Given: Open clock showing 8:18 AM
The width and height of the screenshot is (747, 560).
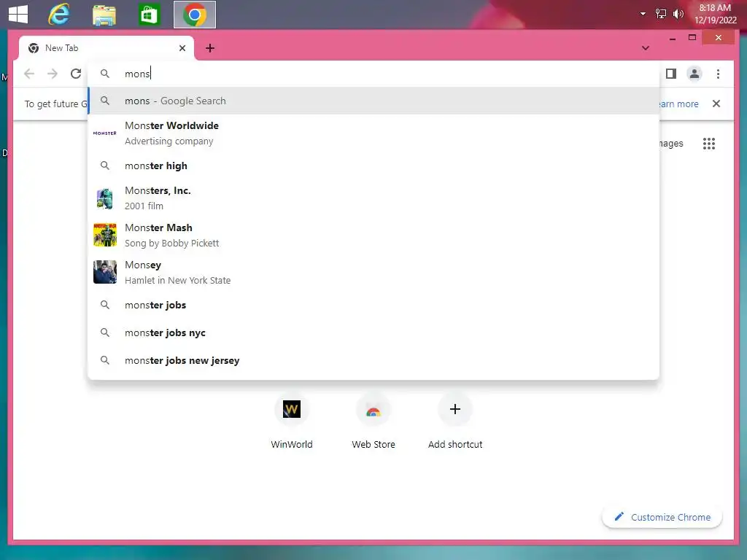Looking at the screenshot, I should (x=715, y=14).
